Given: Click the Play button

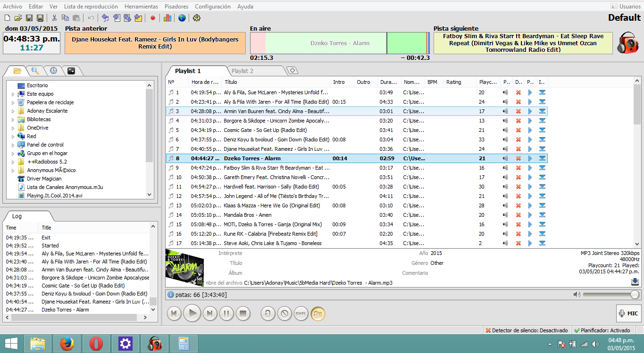Looking at the screenshot, I should tap(192, 313).
